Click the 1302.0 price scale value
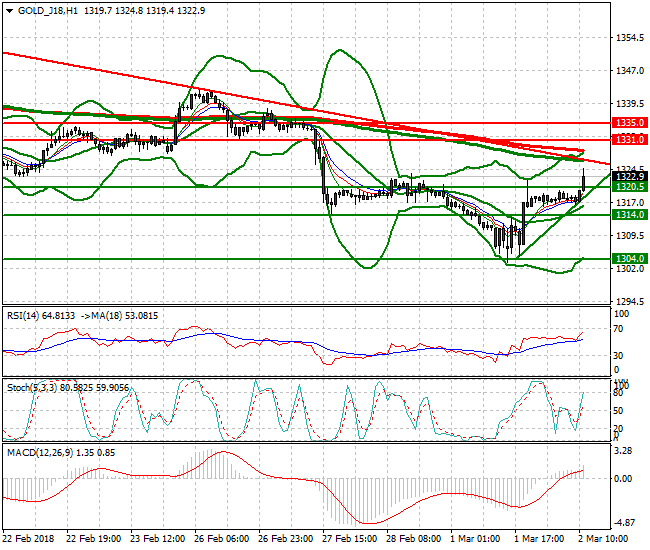 coord(630,269)
